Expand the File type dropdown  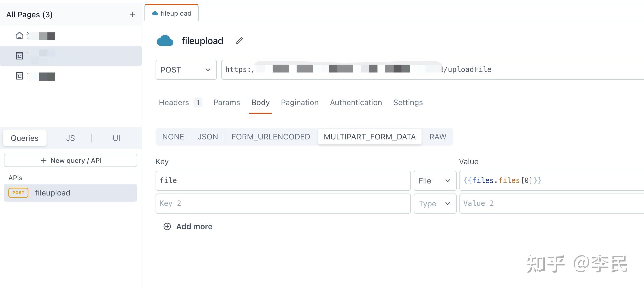tap(435, 181)
